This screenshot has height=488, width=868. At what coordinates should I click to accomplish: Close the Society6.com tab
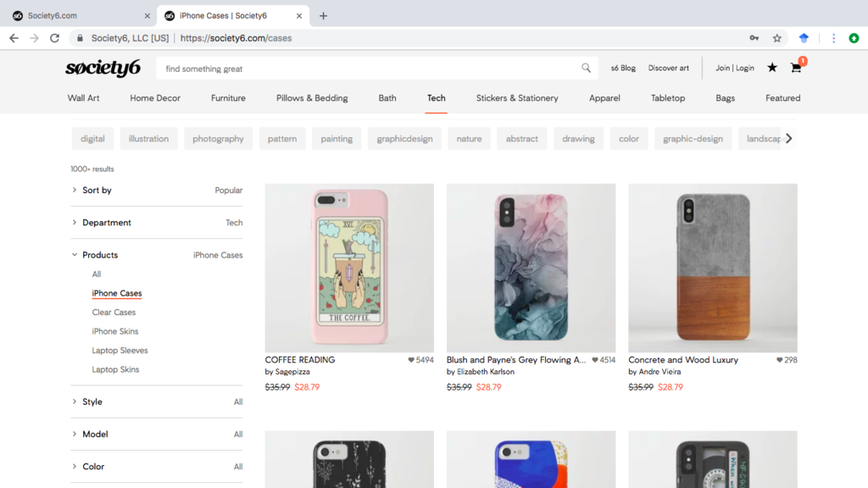coord(147,16)
